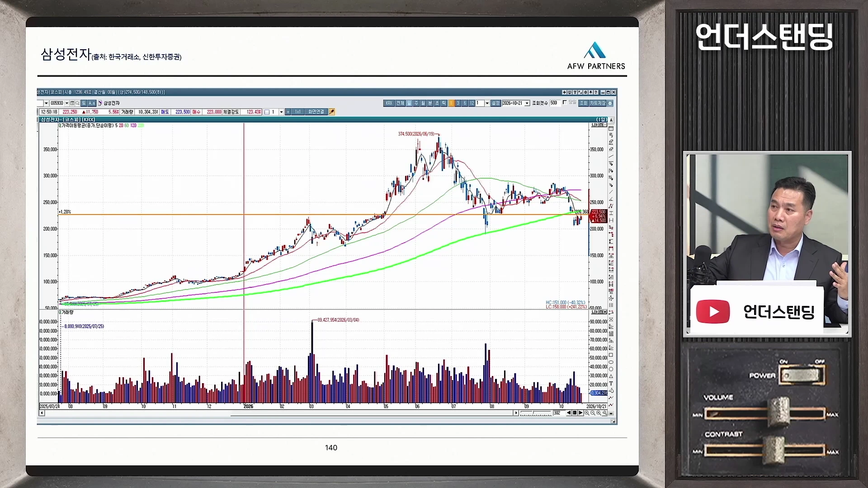868x488 pixels.
Task: Click the play backward triangle icon
Action: click(x=569, y=413)
